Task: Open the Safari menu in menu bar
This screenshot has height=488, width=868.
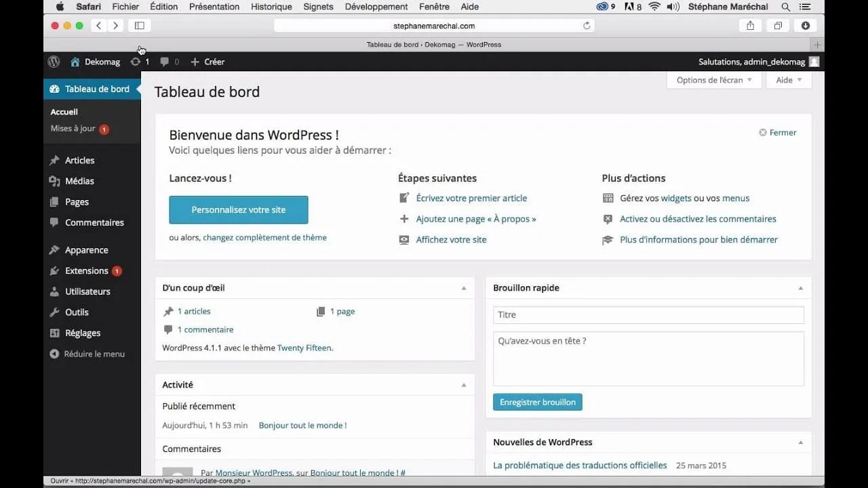Action: [89, 7]
